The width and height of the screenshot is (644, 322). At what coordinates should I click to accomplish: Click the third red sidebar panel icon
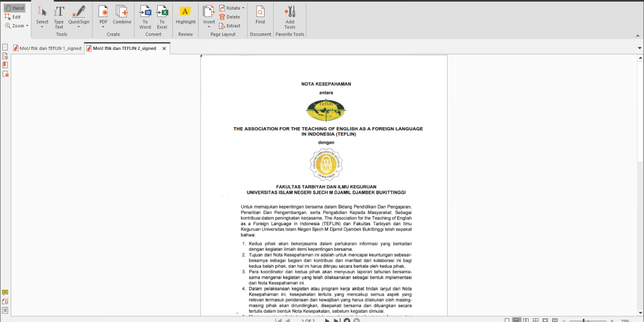(x=5, y=65)
